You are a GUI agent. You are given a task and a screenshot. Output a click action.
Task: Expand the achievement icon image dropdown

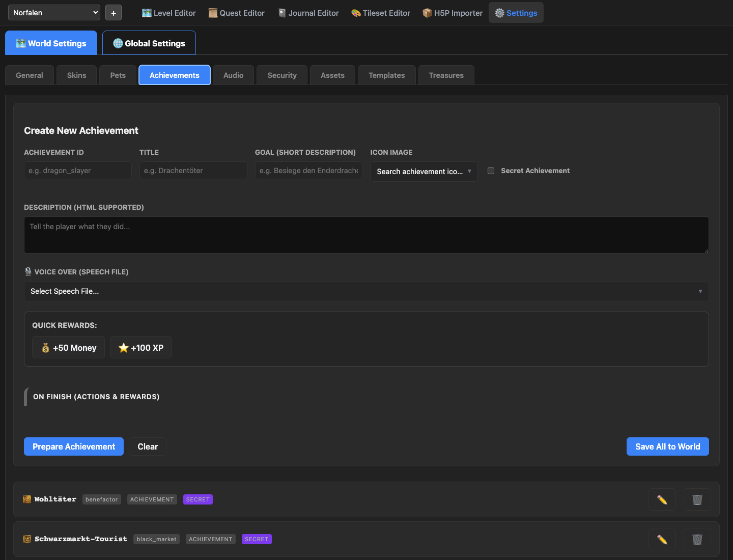point(424,172)
